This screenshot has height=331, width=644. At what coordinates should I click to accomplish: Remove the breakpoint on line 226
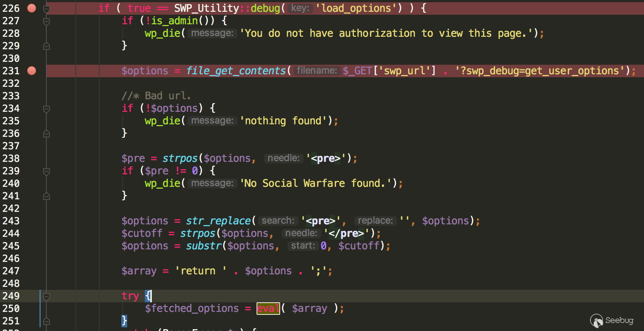click(x=32, y=8)
